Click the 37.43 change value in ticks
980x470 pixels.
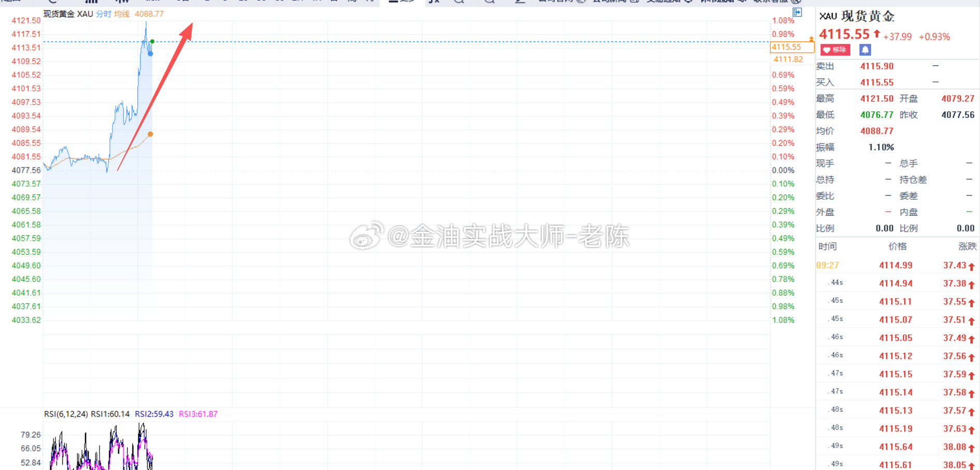coord(955,265)
